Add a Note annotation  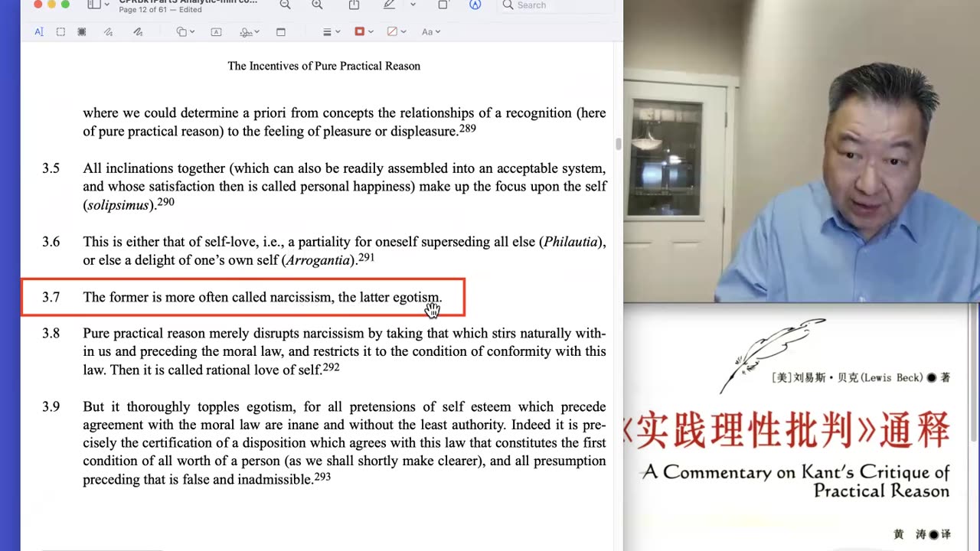(x=280, y=31)
